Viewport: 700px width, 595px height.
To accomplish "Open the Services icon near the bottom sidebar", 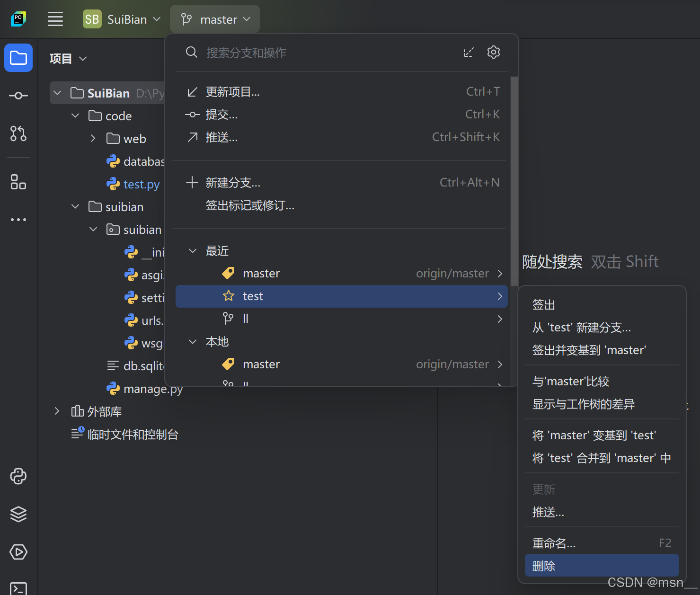I will click(18, 514).
